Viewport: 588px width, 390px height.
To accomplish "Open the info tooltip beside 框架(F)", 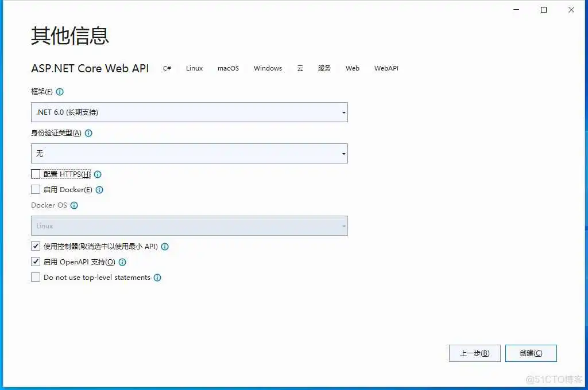I will (x=60, y=91).
